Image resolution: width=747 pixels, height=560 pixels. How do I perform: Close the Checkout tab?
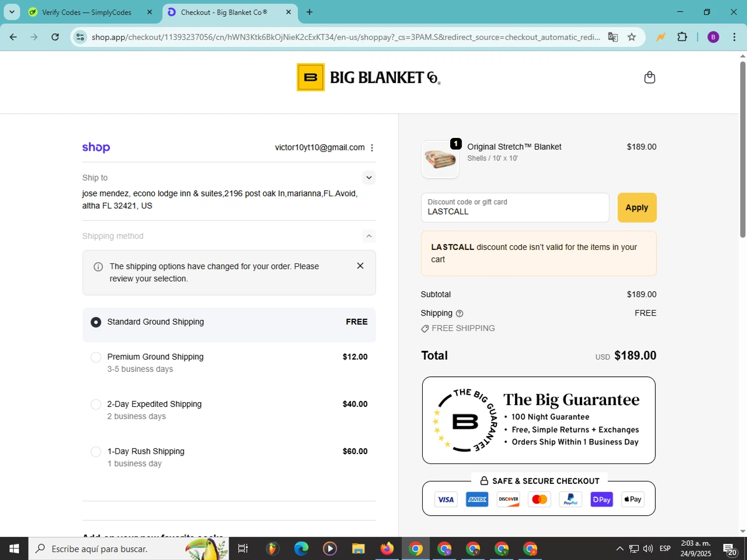288,12
